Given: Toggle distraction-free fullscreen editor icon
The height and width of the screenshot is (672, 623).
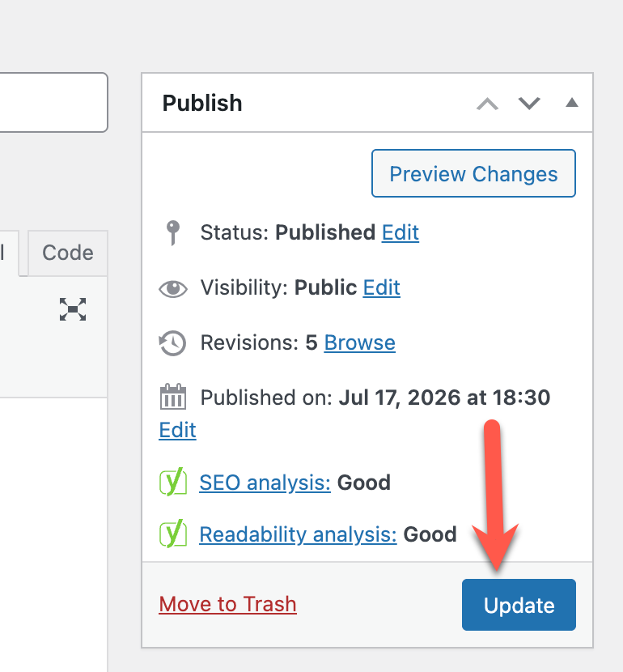Looking at the screenshot, I should [x=73, y=309].
